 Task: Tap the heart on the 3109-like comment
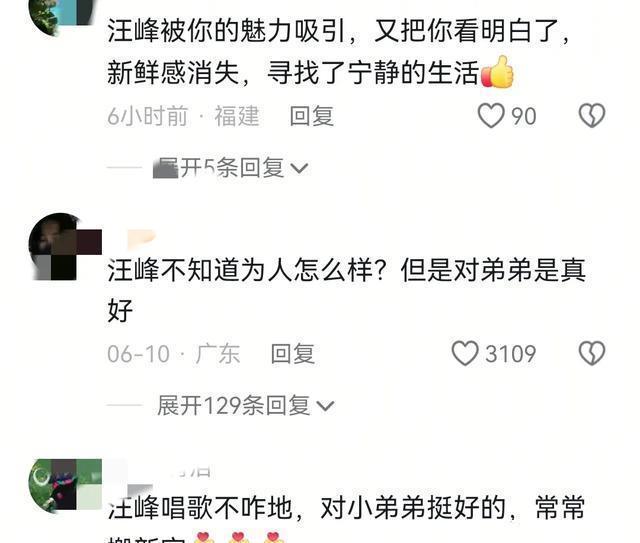465,353
